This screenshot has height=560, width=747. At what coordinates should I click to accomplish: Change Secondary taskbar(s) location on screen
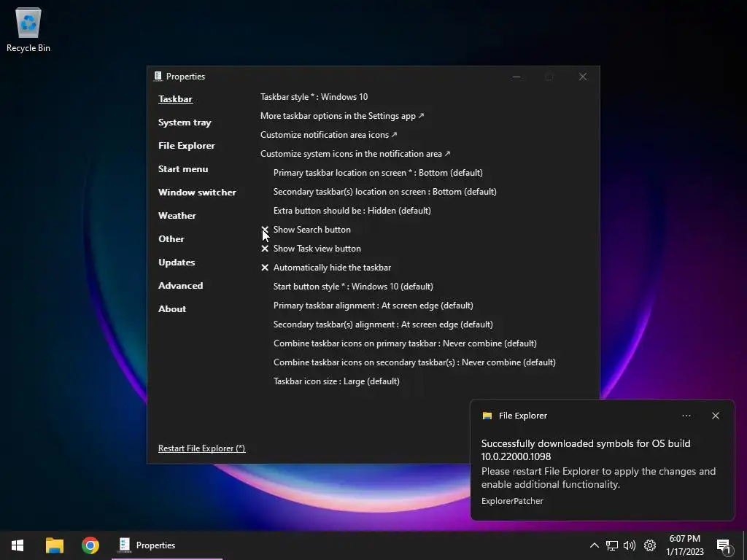pyautogui.click(x=385, y=192)
